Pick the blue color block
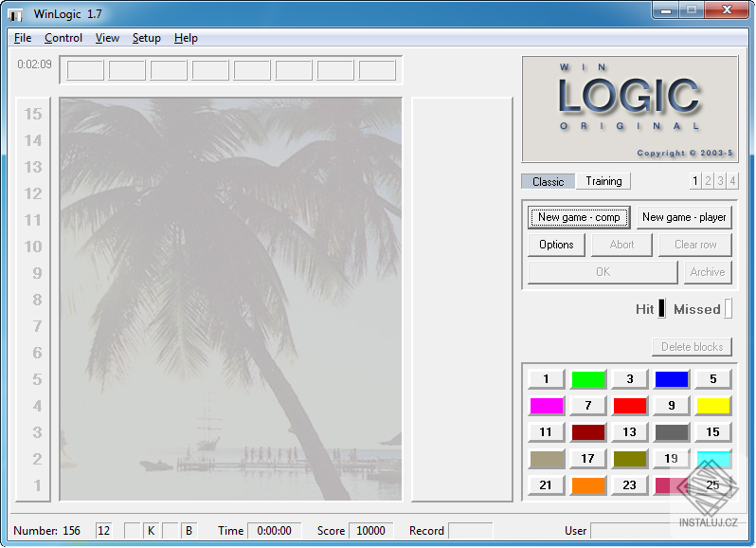The width and height of the screenshot is (756, 548). [672, 379]
